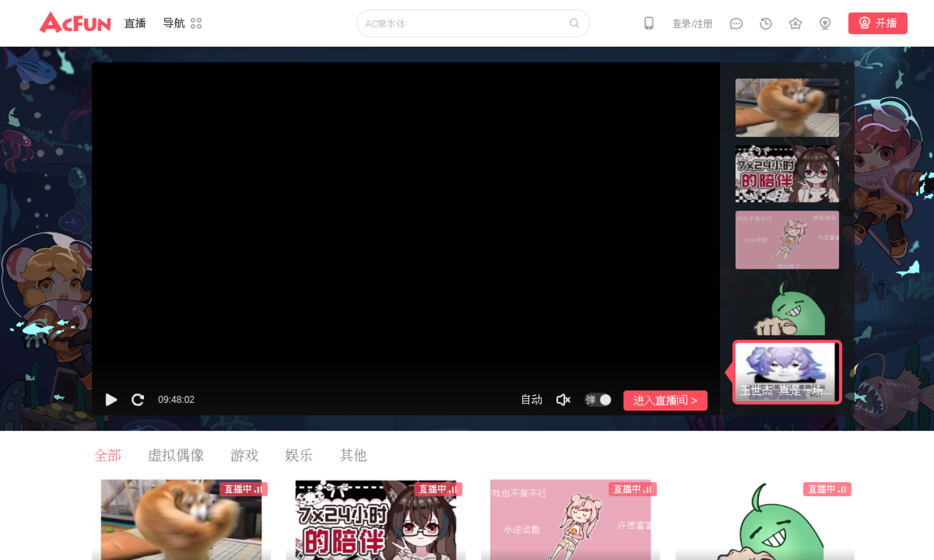Play the live stream video
Viewport: 934px width, 560px height.
(x=111, y=400)
